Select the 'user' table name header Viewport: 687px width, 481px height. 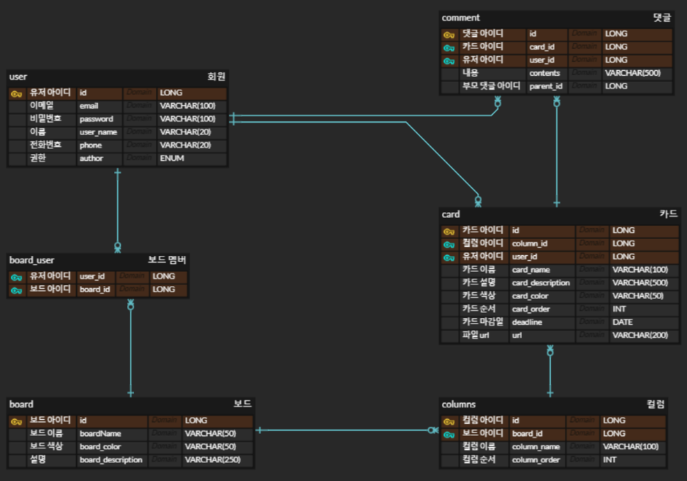tap(18, 77)
